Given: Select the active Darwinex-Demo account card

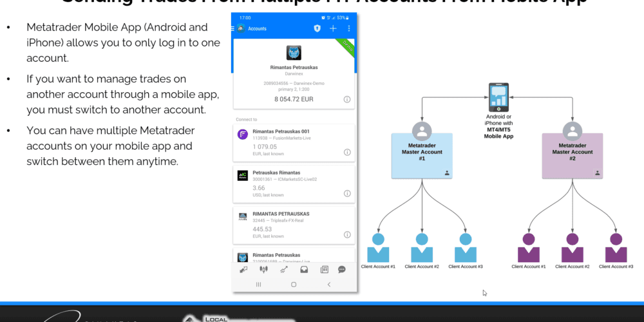Looking at the screenshot, I should tap(294, 74).
